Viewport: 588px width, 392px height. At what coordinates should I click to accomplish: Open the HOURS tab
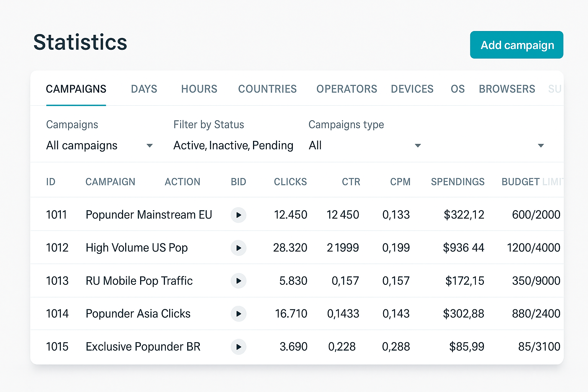(199, 89)
